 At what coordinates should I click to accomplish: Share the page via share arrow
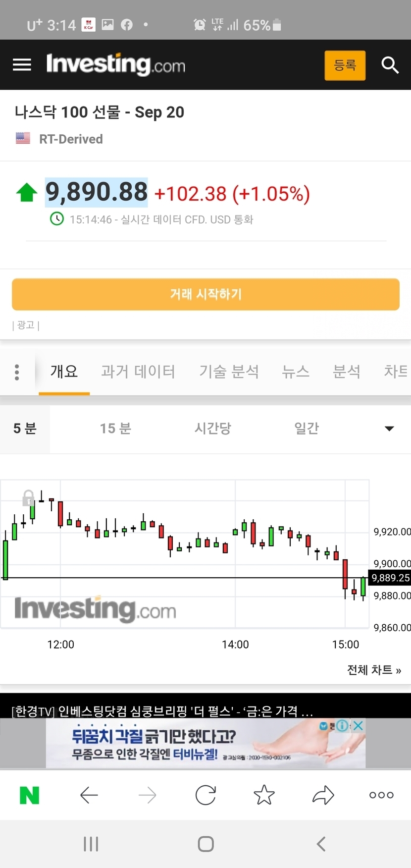tap(323, 795)
